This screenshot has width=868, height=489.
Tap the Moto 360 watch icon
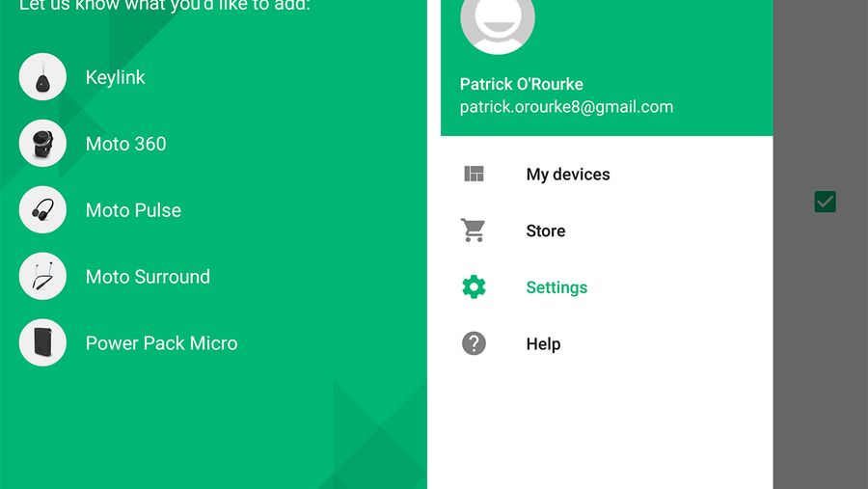click(x=42, y=144)
